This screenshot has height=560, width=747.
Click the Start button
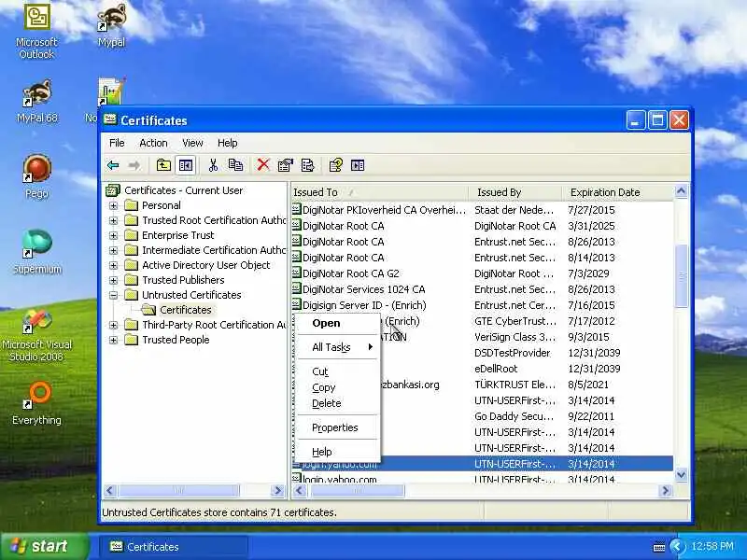point(45,546)
